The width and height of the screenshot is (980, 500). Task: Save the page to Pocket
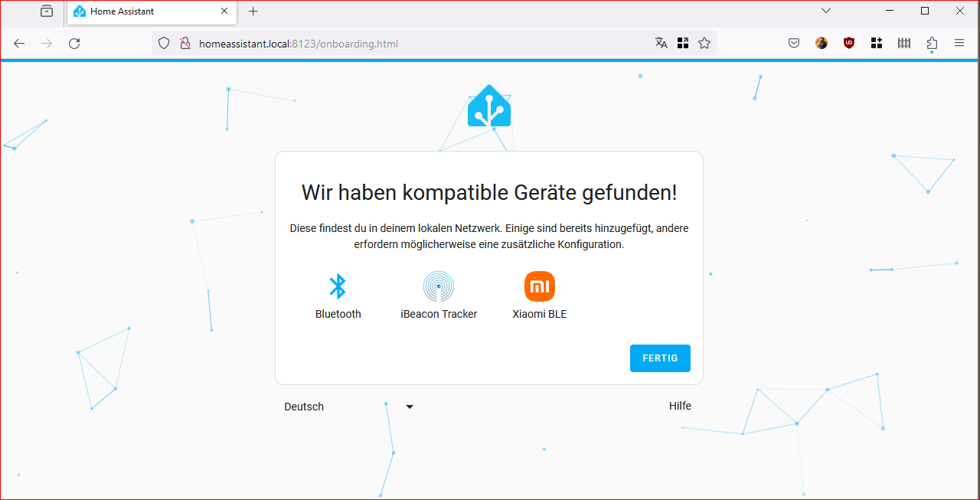[794, 44]
